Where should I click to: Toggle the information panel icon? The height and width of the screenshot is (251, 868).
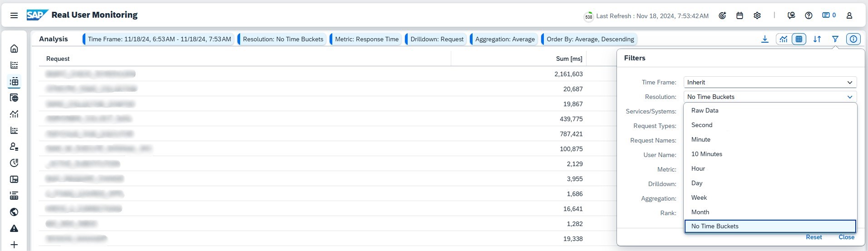coord(853,39)
